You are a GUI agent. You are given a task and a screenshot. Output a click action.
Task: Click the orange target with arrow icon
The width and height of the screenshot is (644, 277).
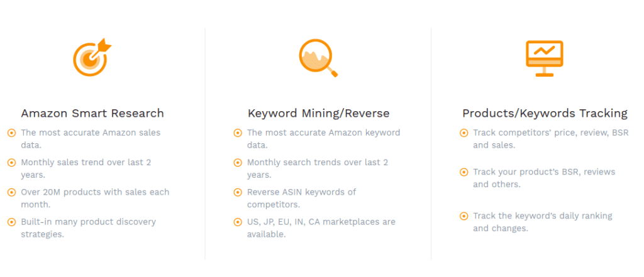92,57
